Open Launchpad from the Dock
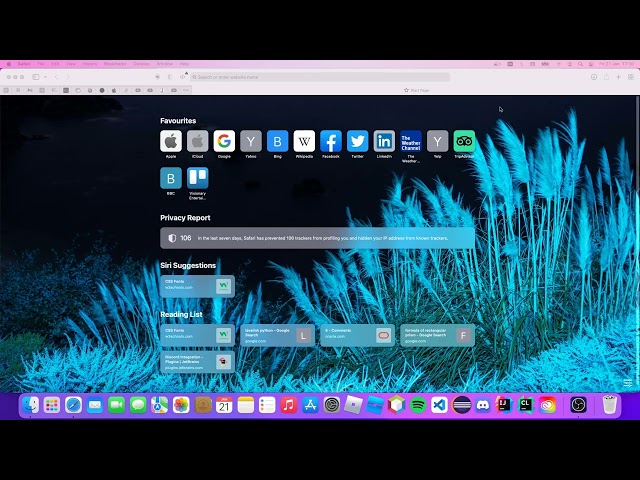 click(52, 405)
